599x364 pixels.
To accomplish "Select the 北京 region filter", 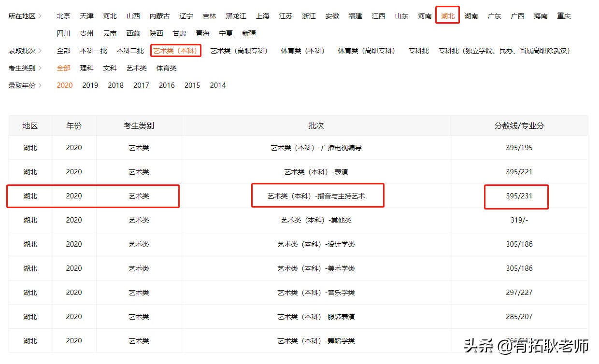I will pos(63,15).
